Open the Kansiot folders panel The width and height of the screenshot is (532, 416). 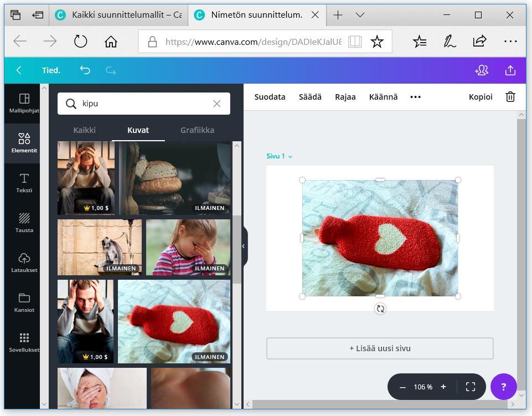(x=24, y=302)
